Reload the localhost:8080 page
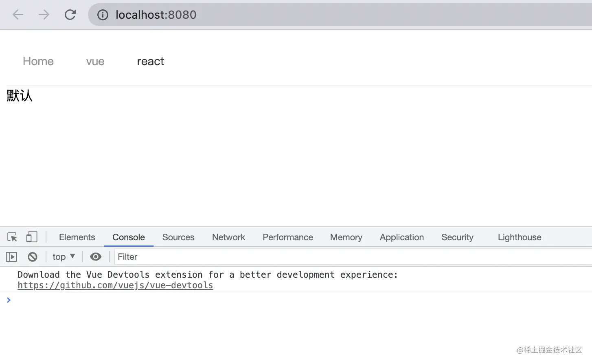The width and height of the screenshot is (592, 364). coord(70,15)
